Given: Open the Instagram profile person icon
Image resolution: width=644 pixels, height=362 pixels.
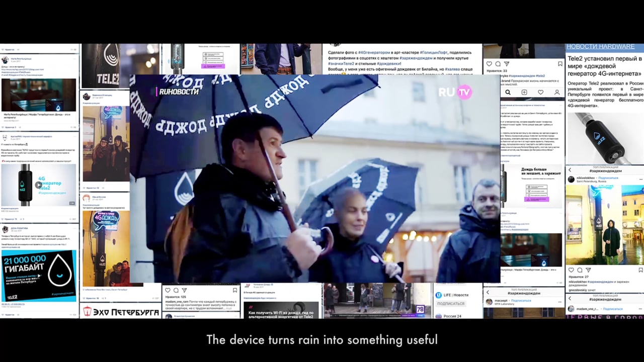Looking at the screenshot, I should 557,93.
